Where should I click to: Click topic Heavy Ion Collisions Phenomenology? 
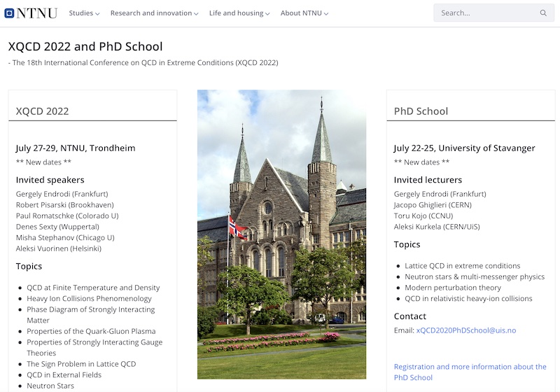click(x=89, y=298)
